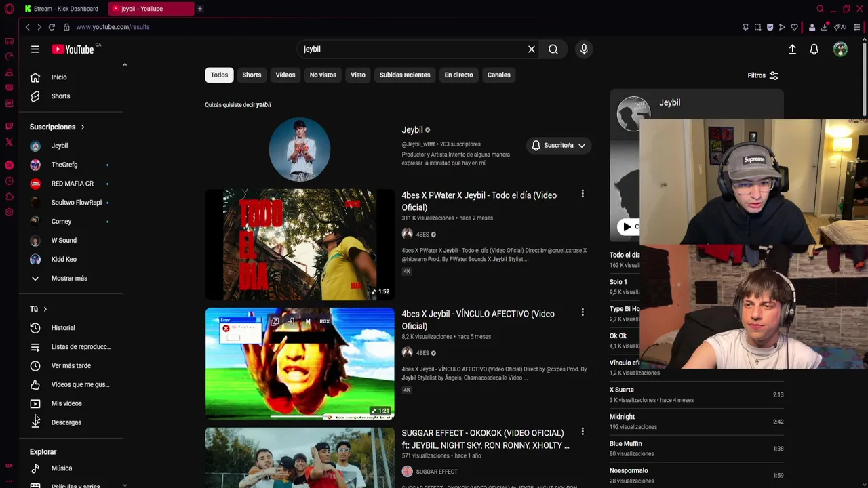Open Shorts from the left sidebar
The image size is (868, 488).
(x=70, y=96)
